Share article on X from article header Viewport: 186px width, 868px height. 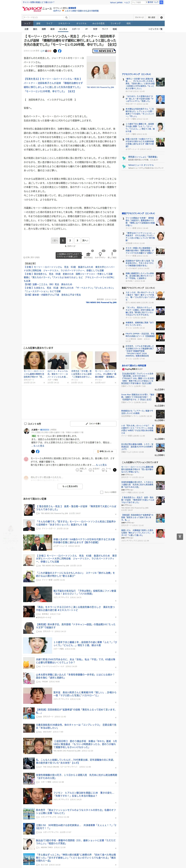[55, 51]
